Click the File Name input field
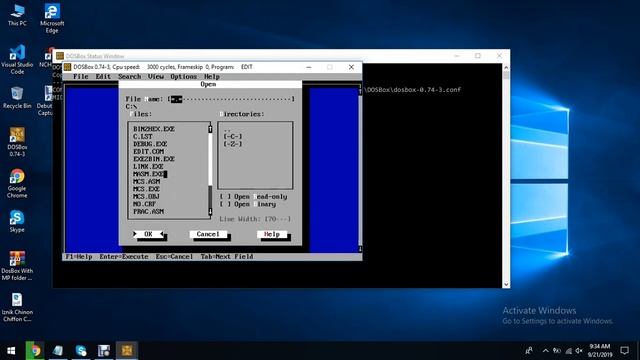The height and width of the screenshot is (360, 640). (x=231, y=99)
